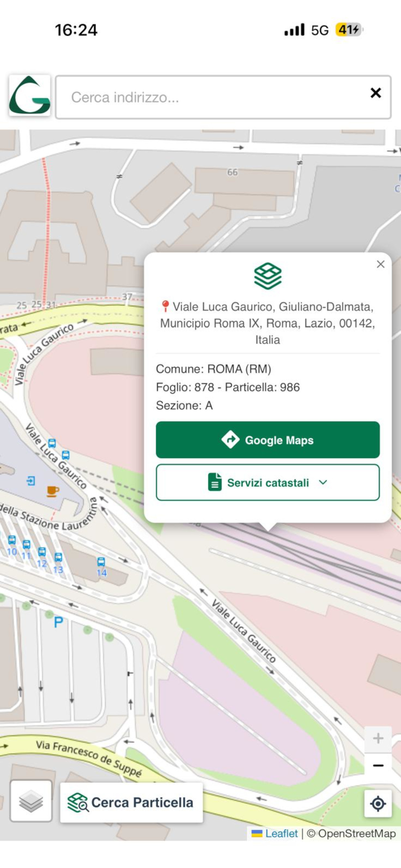The image size is (401, 868).
Task: Tap the document icon in Servizi catastali
Action: click(215, 482)
